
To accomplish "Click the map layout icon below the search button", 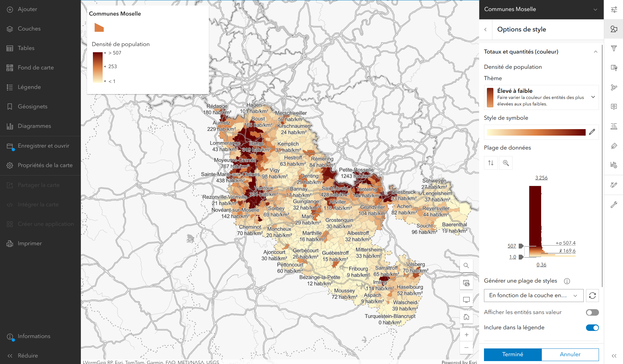I will click(x=466, y=283).
